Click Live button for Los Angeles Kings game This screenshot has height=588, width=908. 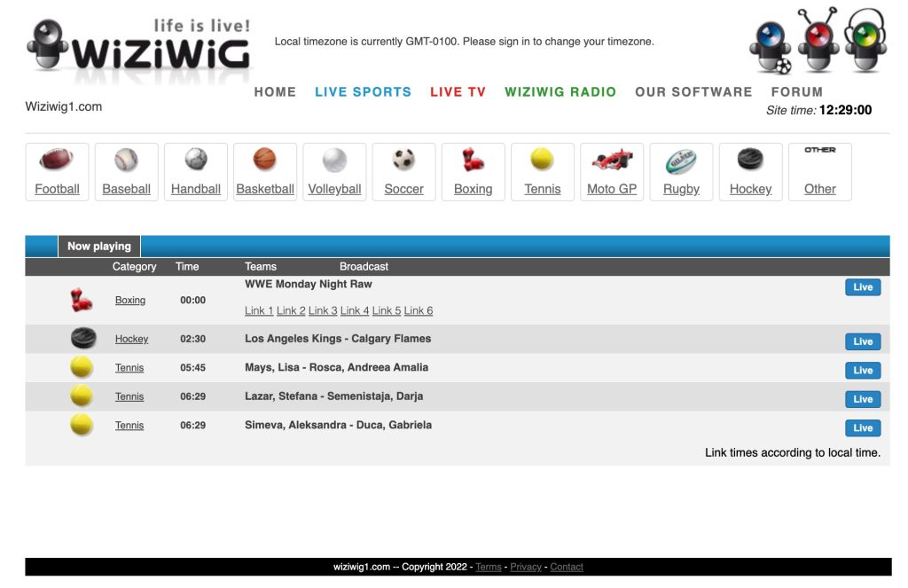click(863, 341)
